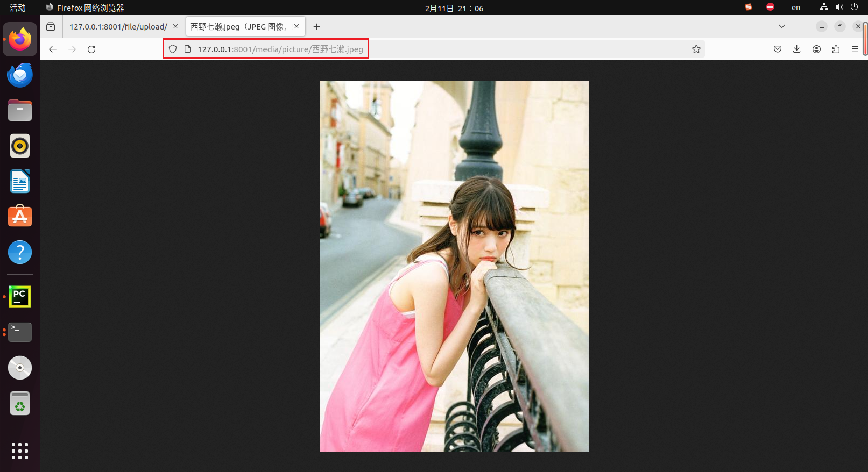Launch PyCharm from the dock
Screen dimensions: 868x472
(x=20, y=297)
